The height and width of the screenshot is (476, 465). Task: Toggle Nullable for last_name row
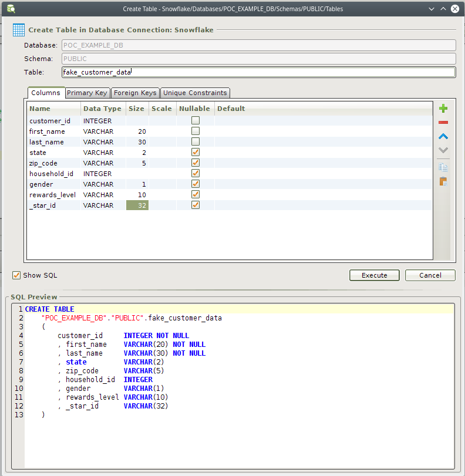[196, 142]
